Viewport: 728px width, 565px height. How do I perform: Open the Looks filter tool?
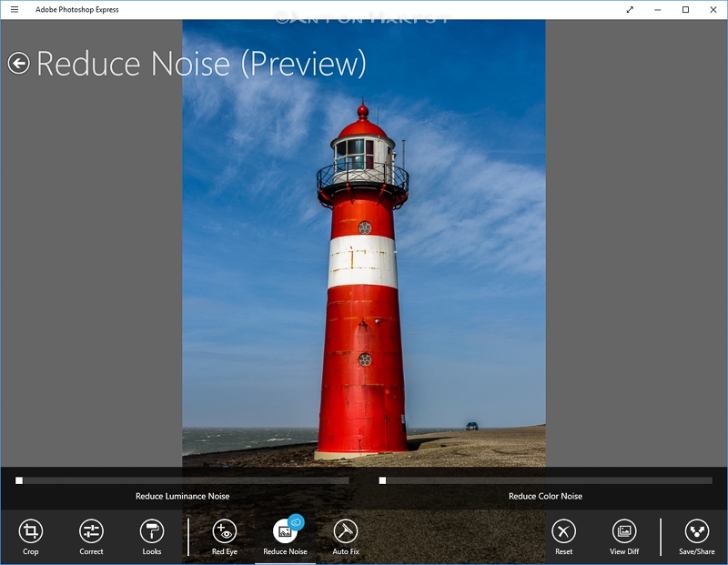point(152,531)
